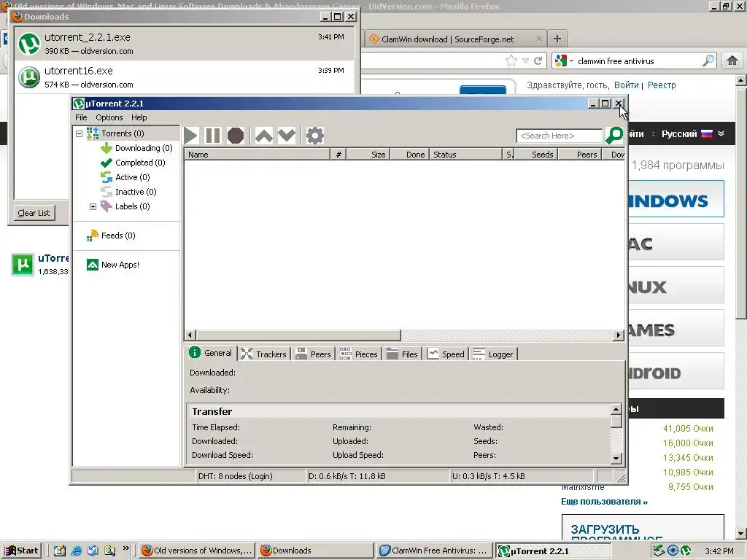Click DHT: 8 nodes status bar entry

pyautogui.click(x=251, y=476)
